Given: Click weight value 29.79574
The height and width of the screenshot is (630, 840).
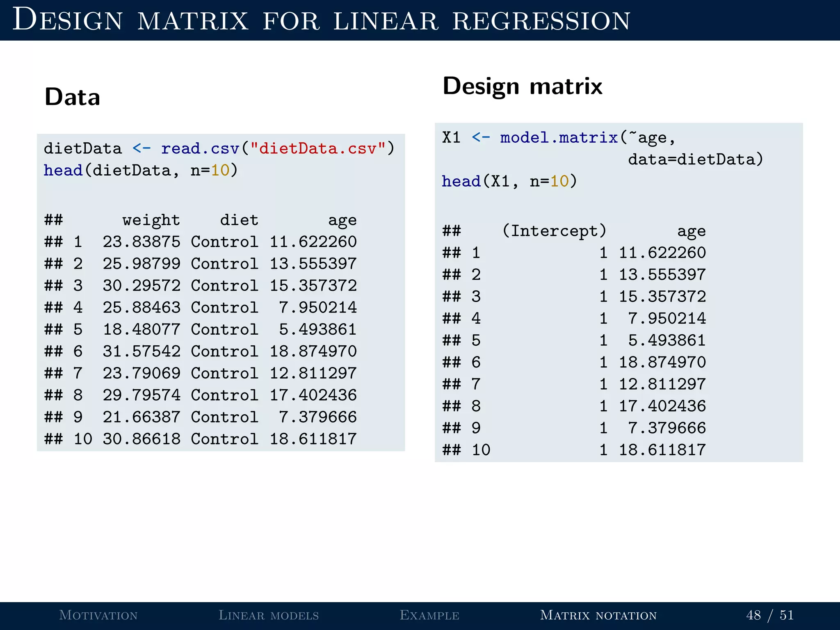Looking at the screenshot, I should (142, 395).
